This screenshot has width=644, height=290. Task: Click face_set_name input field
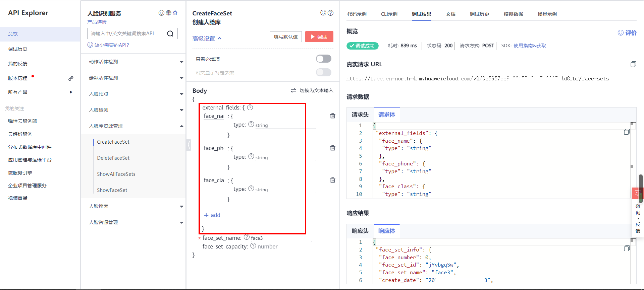(x=281, y=238)
